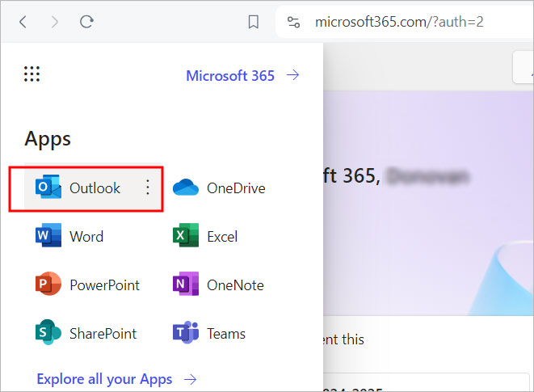Click the arrow beside Explore all your Apps

tap(191, 379)
